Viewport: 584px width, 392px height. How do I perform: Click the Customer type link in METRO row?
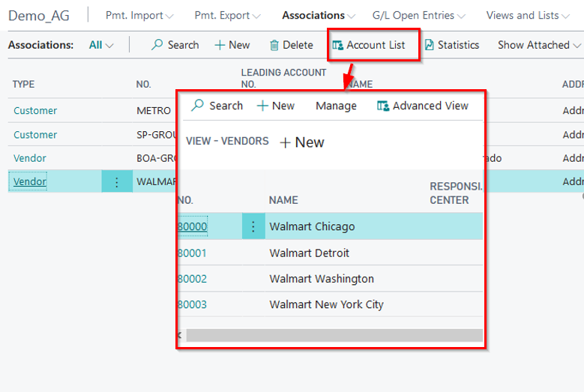(x=35, y=111)
